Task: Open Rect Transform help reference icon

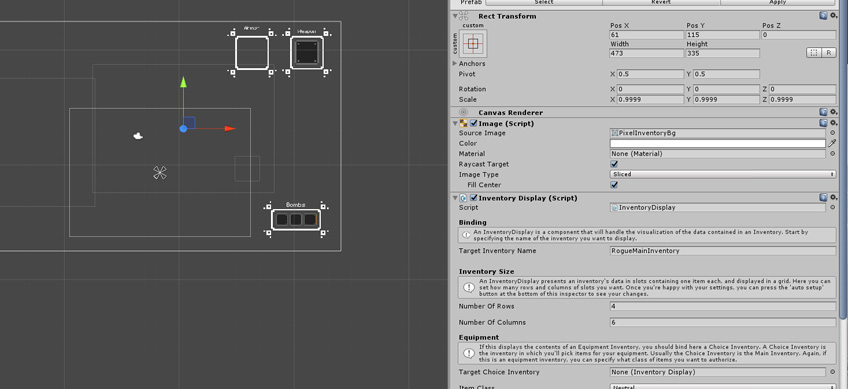Action: pos(823,16)
